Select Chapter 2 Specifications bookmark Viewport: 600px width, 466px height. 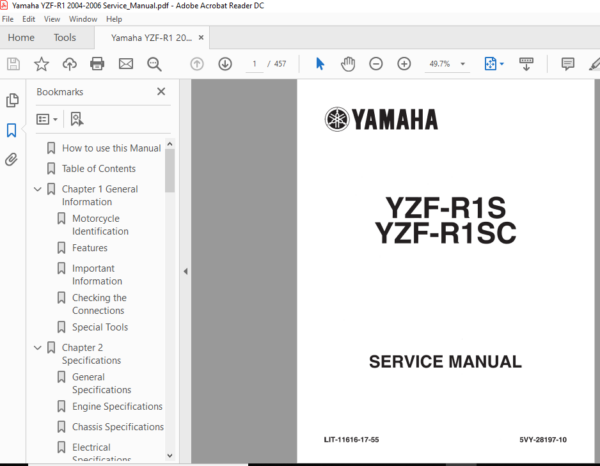(91, 354)
